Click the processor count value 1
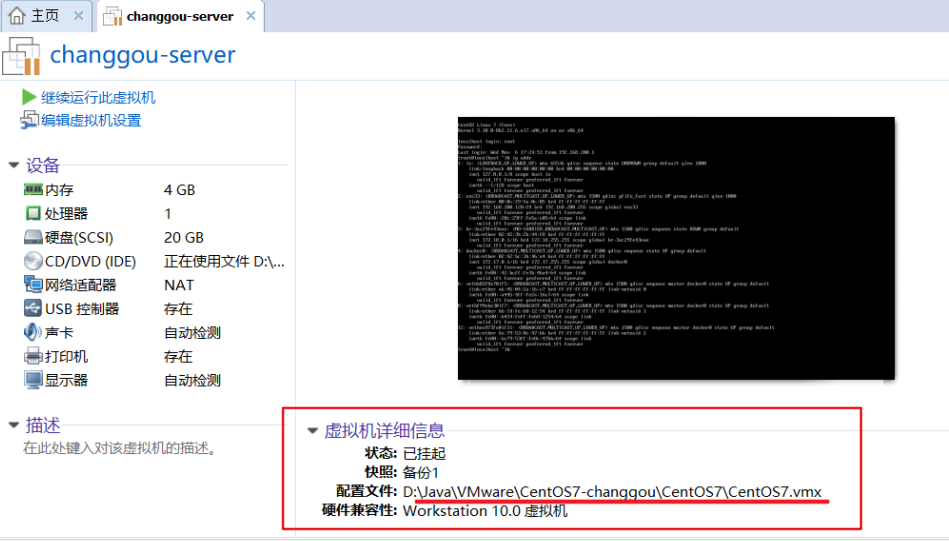This screenshot has height=541, width=949. pyautogui.click(x=168, y=214)
